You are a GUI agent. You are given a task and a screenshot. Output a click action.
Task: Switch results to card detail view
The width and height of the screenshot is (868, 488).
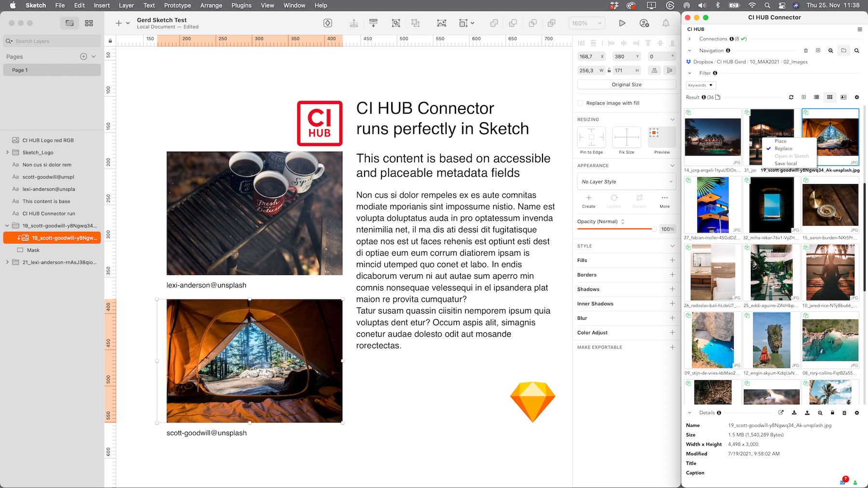pyautogui.click(x=843, y=97)
